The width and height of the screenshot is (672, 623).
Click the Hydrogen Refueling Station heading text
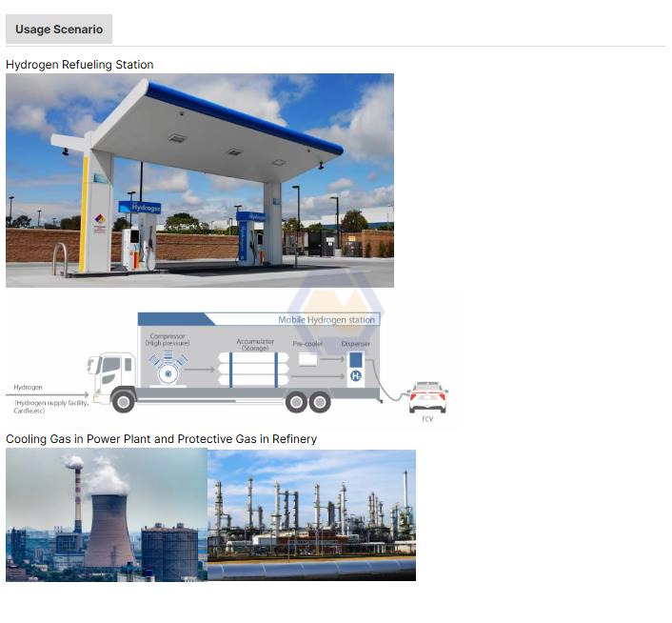tap(80, 65)
